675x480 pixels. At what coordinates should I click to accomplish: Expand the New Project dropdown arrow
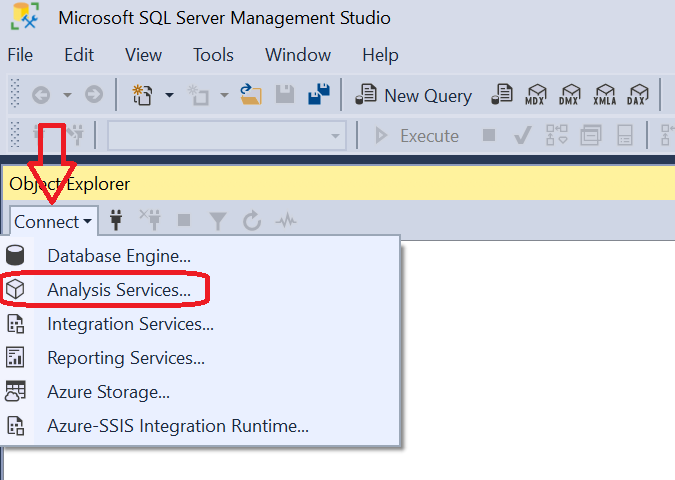[x=169, y=95]
